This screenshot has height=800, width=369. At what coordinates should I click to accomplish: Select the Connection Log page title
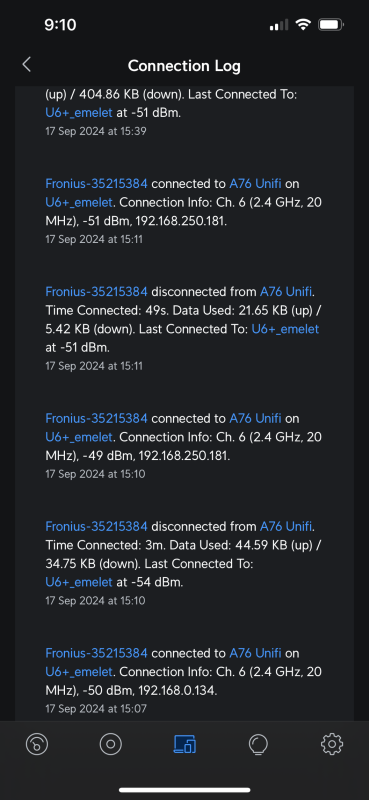[184, 66]
